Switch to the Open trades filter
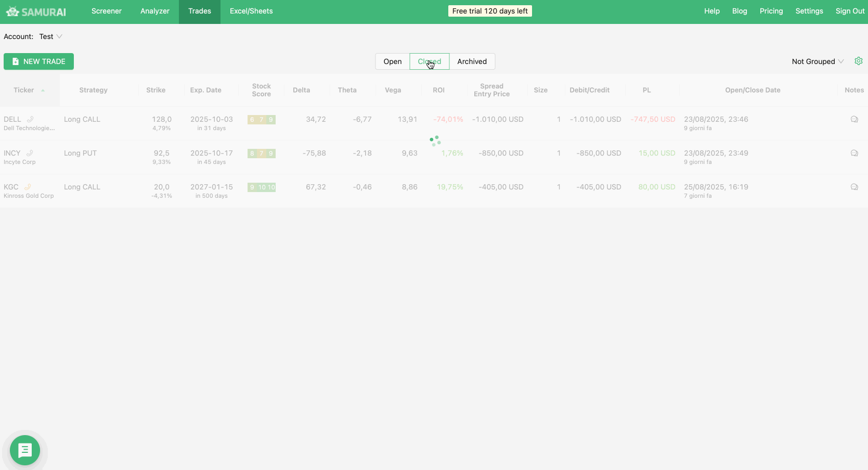The image size is (868, 470). 392,61
